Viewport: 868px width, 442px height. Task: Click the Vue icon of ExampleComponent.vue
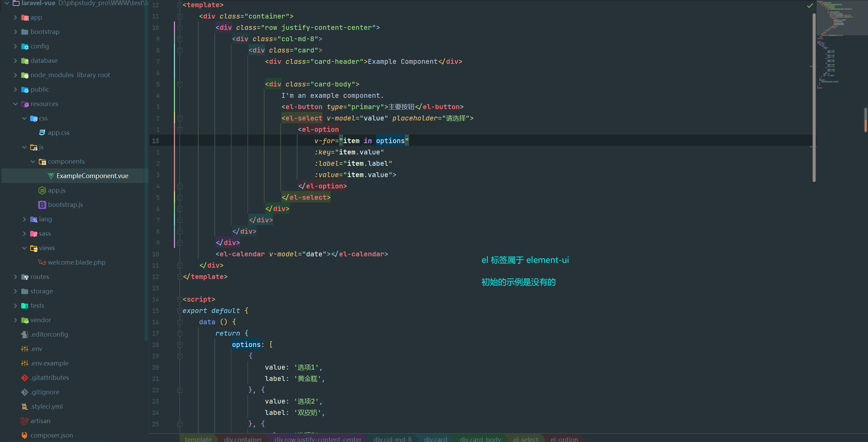coord(51,176)
